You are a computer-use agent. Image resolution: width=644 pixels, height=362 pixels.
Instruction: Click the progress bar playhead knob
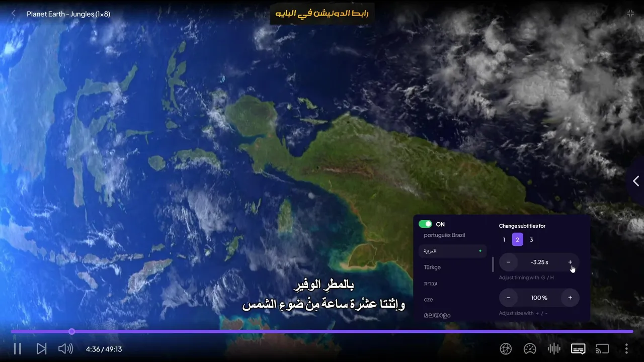point(72,331)
